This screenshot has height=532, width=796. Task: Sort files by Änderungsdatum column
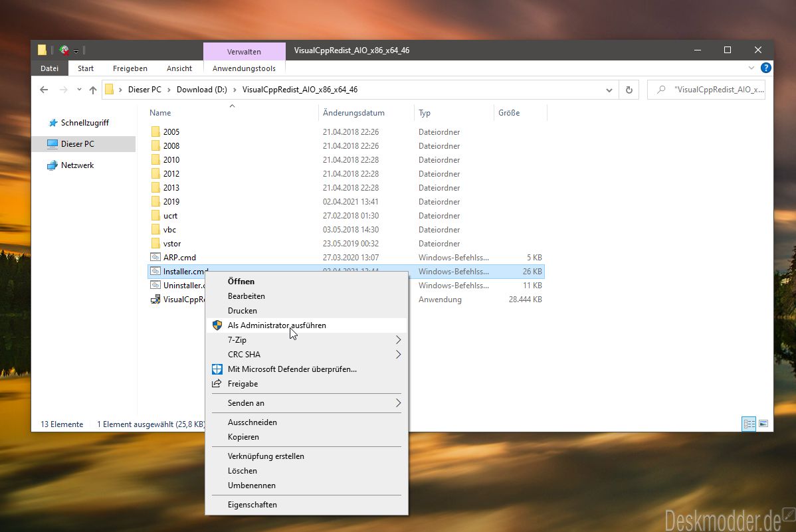[353, 113]
